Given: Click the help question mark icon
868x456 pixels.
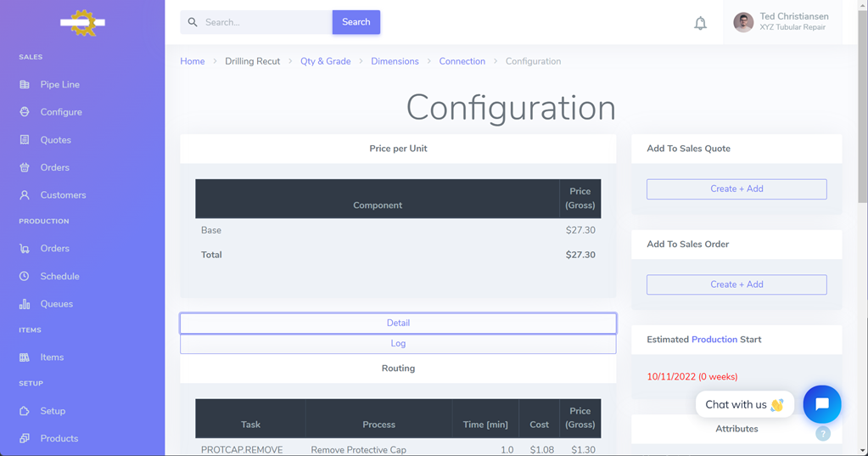Looking at the screenshot, I should point(822,433).
